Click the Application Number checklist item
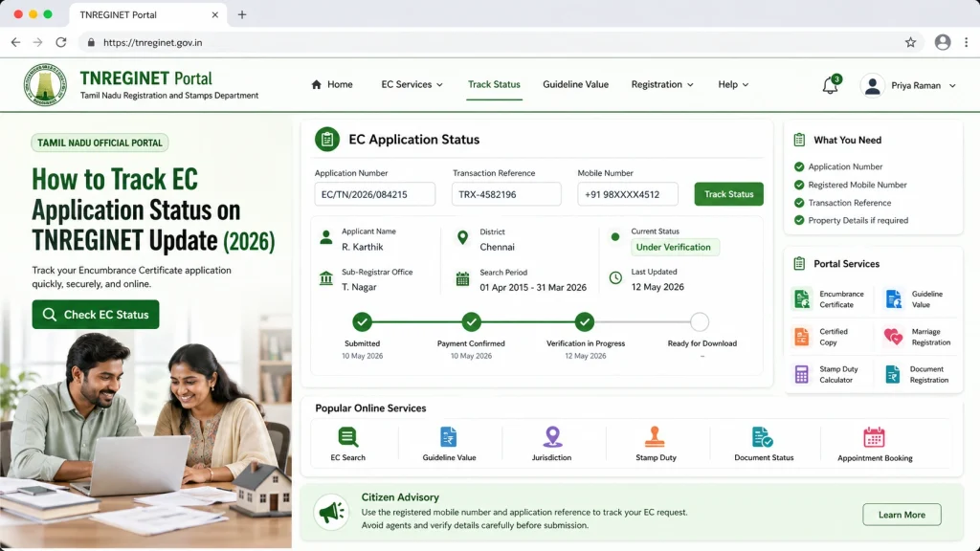The image size is (980, 551). [838, 166]
